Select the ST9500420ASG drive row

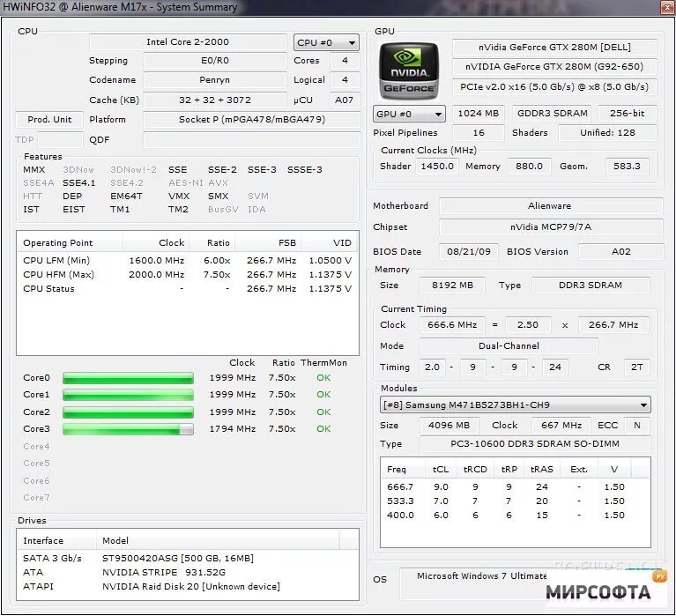[188, 558]
